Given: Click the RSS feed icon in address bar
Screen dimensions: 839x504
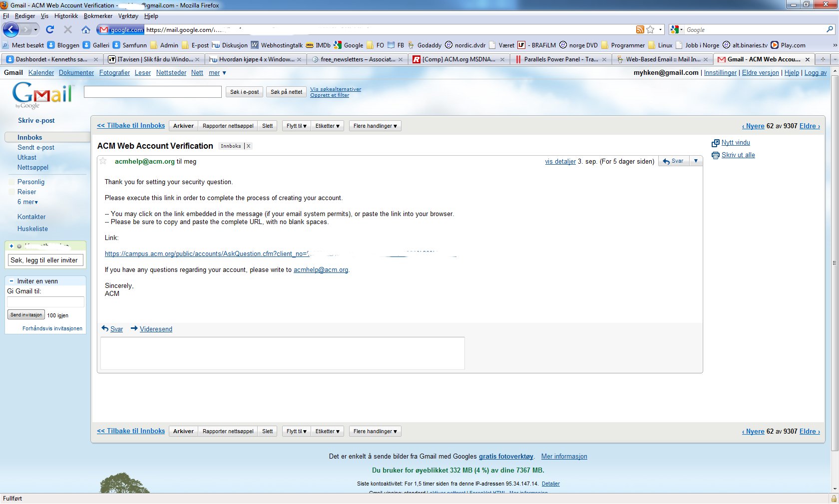Looking at the screenshot, I should pos(640,29).
